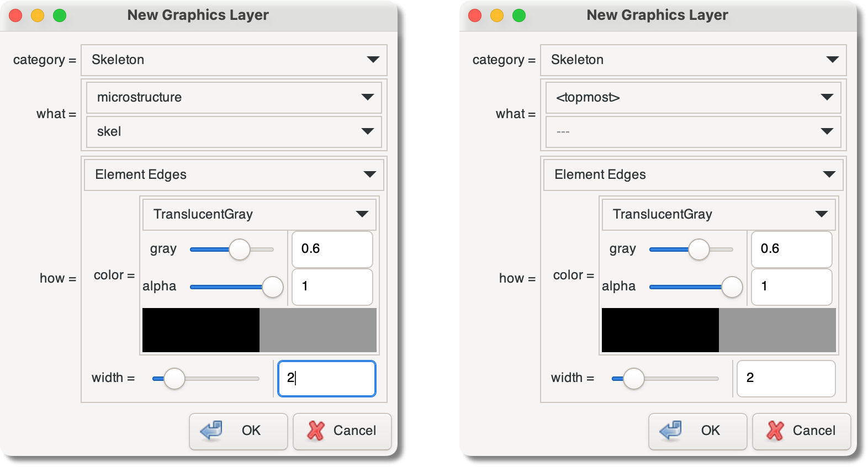This screenshot has height=467, width=868.
Task: Open the <topmost> dropdown in right dialog
Action: [x=693, y=98]
